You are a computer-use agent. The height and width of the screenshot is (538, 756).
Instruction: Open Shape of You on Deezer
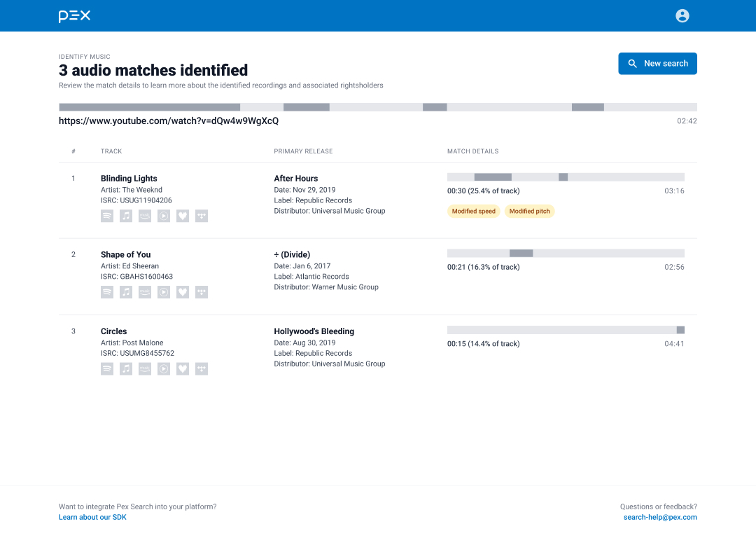(x=183, y=292)
